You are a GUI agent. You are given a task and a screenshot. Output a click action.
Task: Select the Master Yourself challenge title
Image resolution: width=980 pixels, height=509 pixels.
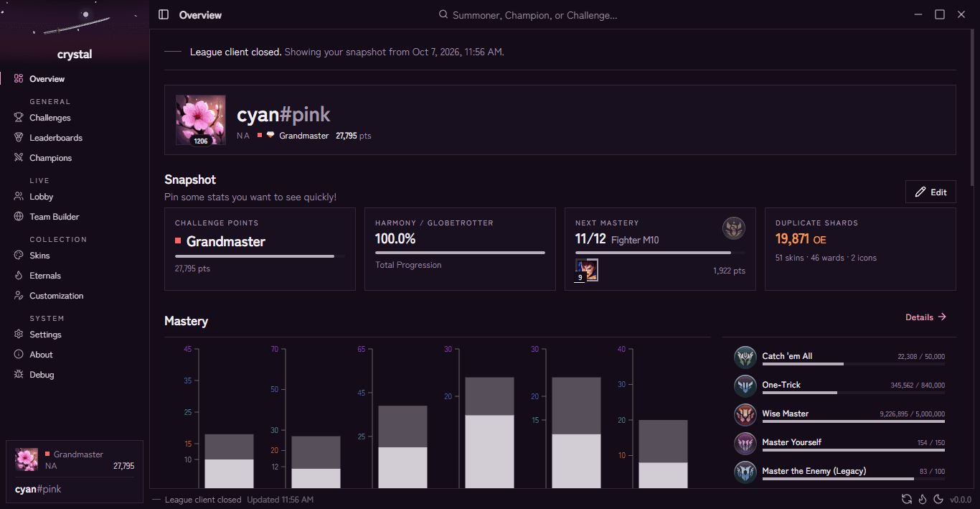pos(791,442)
